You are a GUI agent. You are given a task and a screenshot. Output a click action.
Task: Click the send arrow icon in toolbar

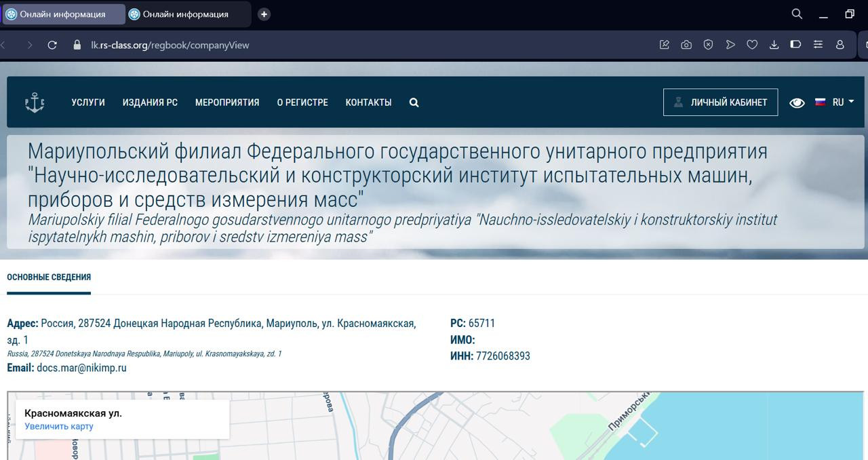coord(730,45)
